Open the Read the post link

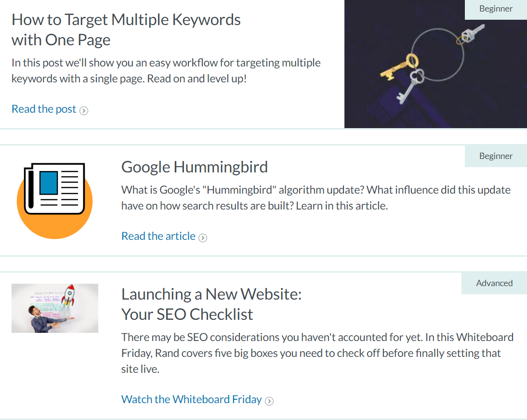tap(44, 109)
